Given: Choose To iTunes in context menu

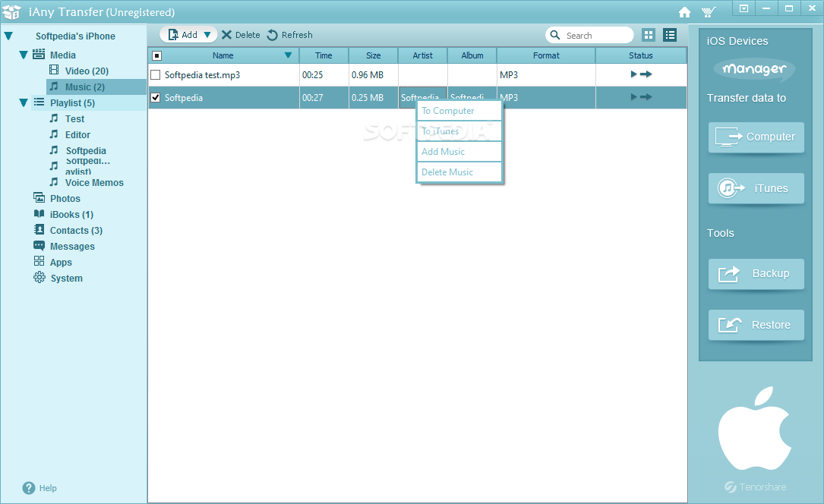Looking at the screenshot, I should pos(459,131).
